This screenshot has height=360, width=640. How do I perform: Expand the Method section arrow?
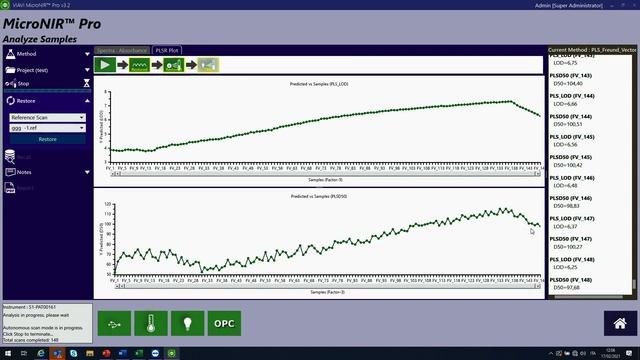pos(87,54)
